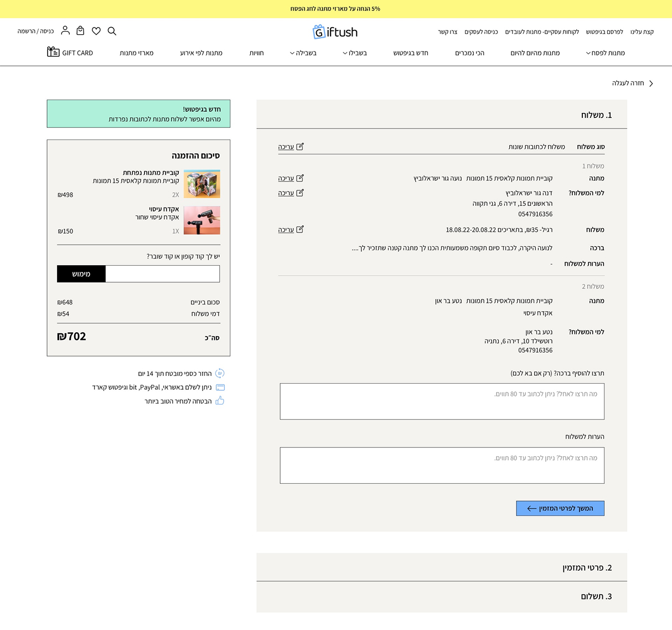The width and height of the screenshot is (672, 630).
Task: Click the search magnifier icon in header
Action: coord(112,31)
